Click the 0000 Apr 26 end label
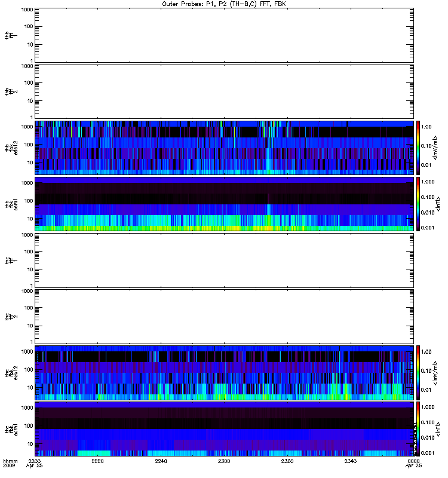 point(413,463)
